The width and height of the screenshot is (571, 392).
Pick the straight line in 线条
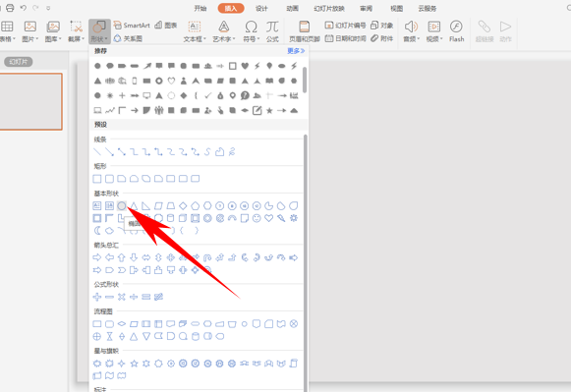coord(97,152)
